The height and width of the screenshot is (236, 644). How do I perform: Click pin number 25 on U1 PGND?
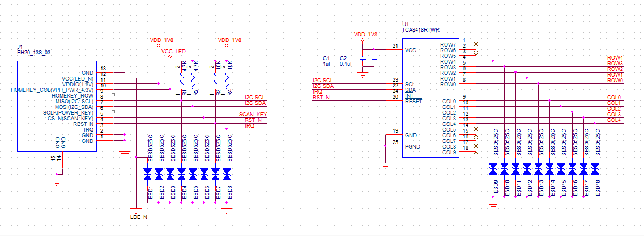click(395, 142)
